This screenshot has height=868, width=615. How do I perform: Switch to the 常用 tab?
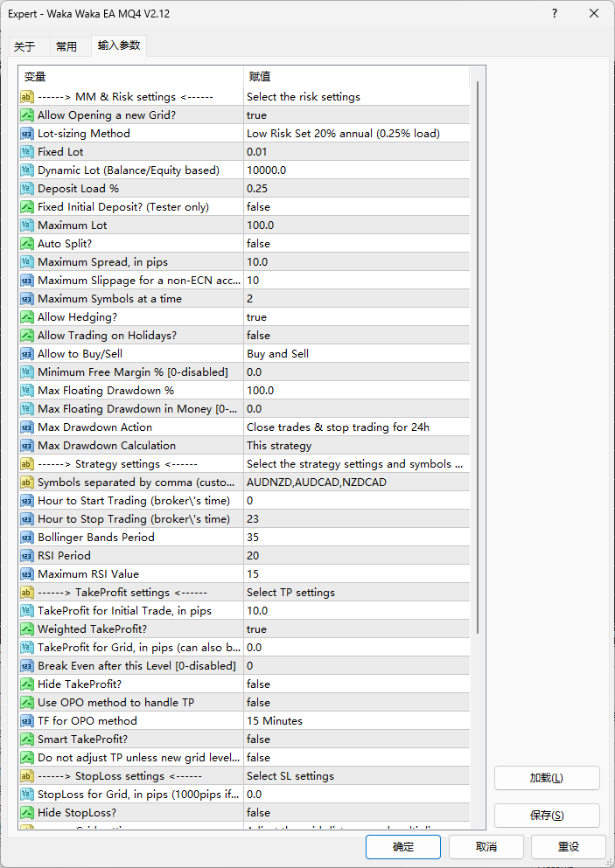click(66, 46)
